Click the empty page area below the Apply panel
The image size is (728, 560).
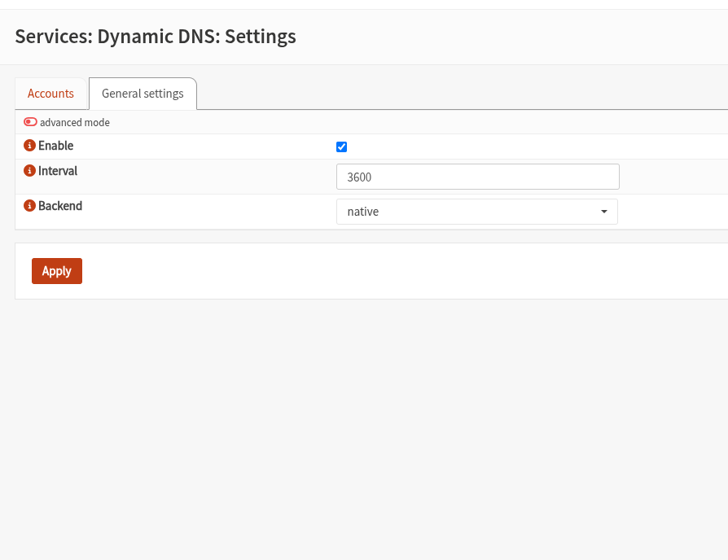tap(364, 427)
